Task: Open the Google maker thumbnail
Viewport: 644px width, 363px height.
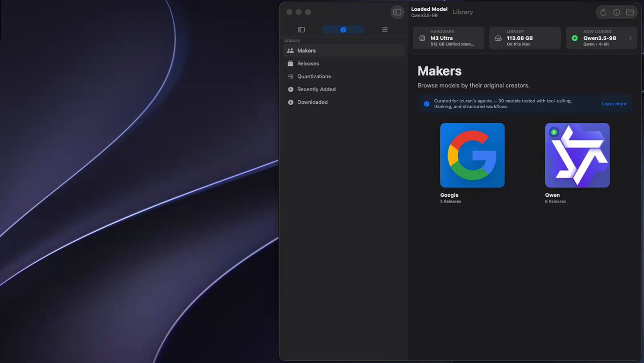Action: coord(472,155)
